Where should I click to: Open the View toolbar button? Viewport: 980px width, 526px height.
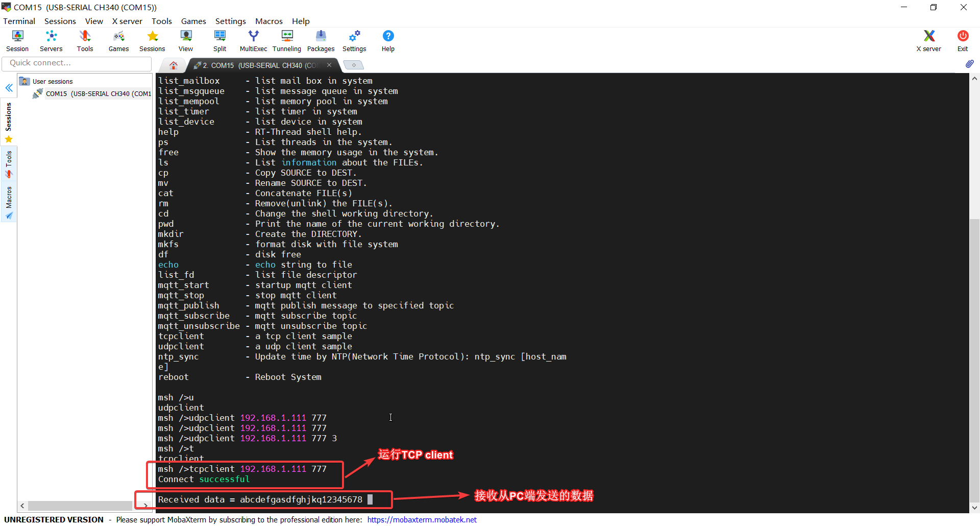(x=186, y=41)
